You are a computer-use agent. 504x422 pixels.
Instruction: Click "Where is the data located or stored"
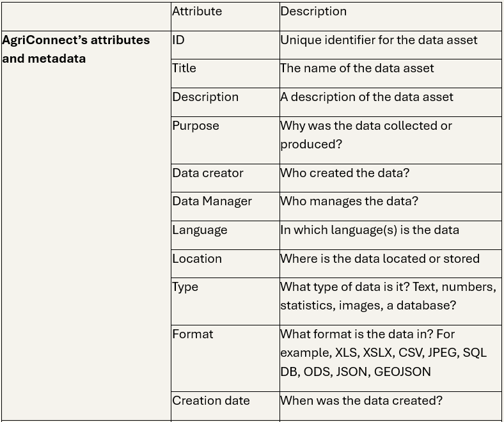[380, 259]
